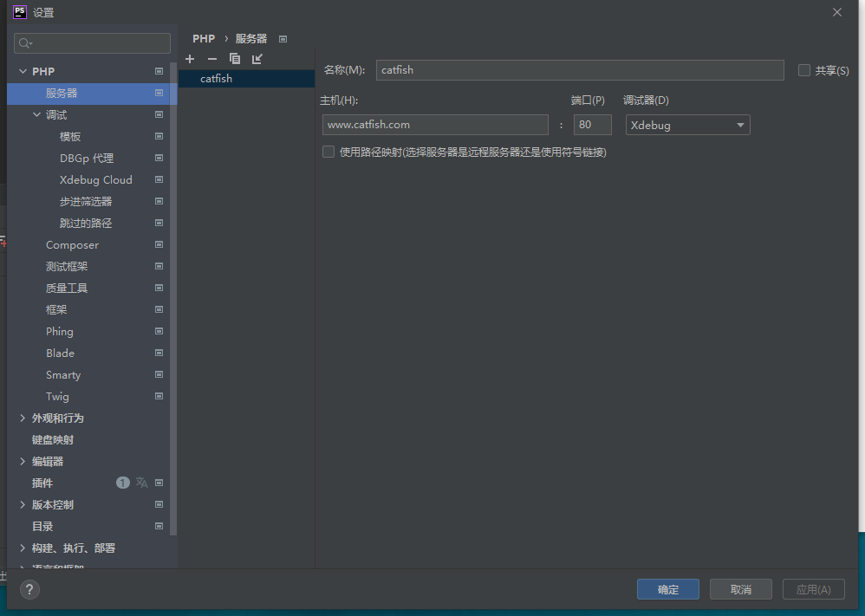865x616 pixels.
Task: Import server configuration via arrow icon
Action: pyautogui.click(x=257, y=59)
